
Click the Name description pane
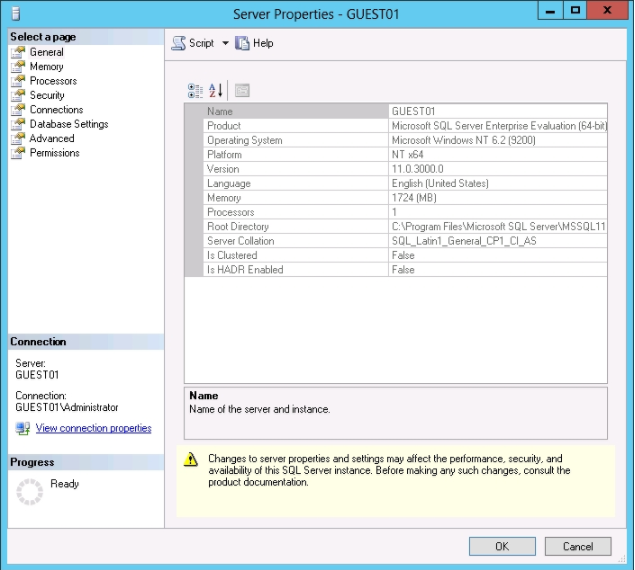click(396, 413)
